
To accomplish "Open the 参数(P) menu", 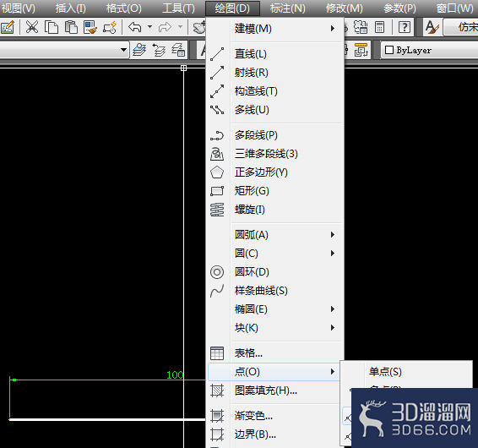I will [399, 8].
